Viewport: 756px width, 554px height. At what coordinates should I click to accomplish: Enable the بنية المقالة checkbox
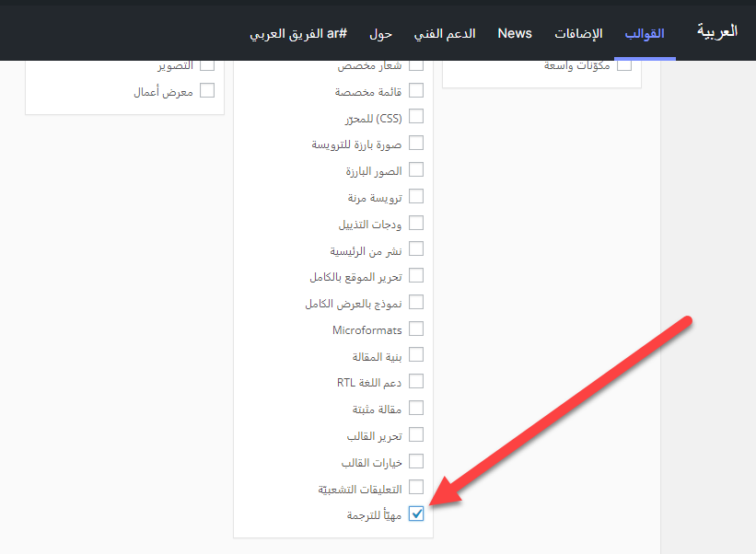coord(416,355)
